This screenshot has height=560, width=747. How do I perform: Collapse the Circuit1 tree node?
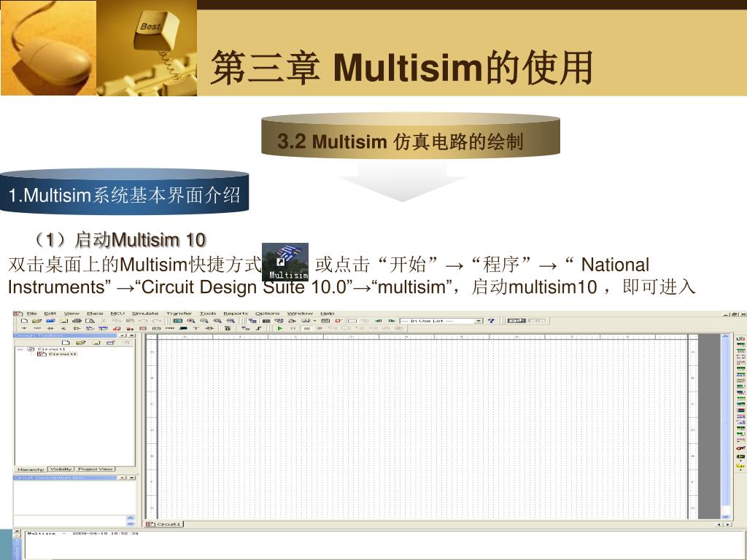19,349
